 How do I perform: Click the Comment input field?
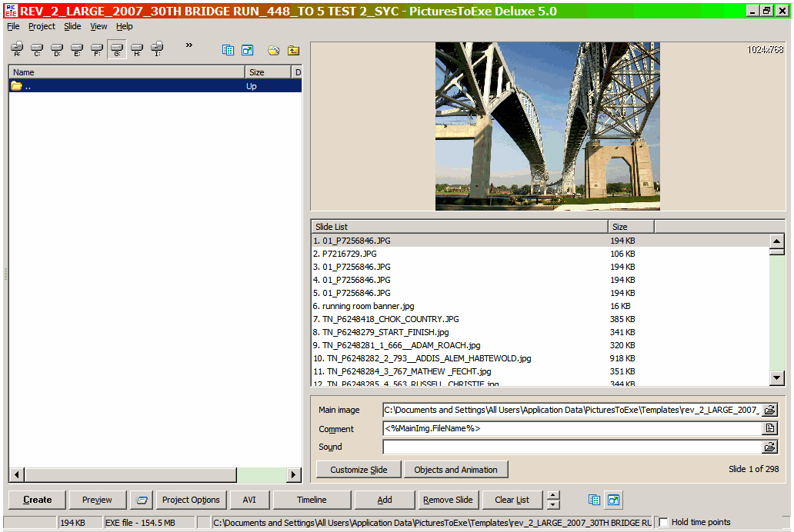pyautogui.click(x=571, y=429)
